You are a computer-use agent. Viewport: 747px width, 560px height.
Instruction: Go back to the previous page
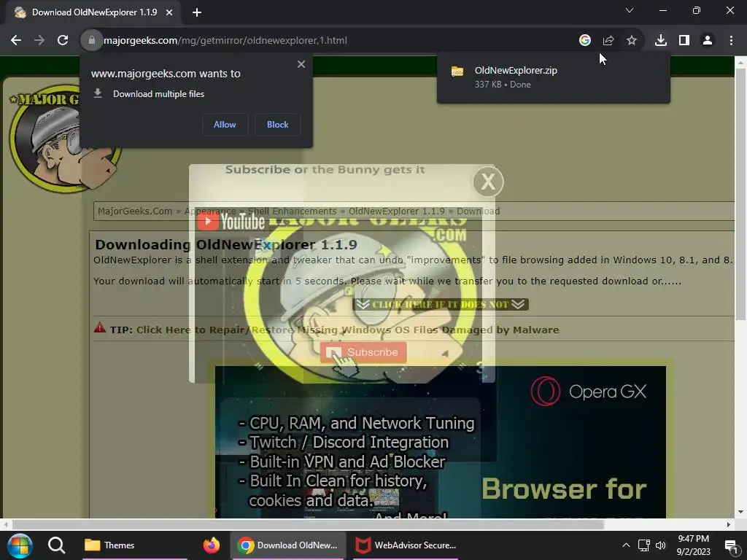pos(16,41)
